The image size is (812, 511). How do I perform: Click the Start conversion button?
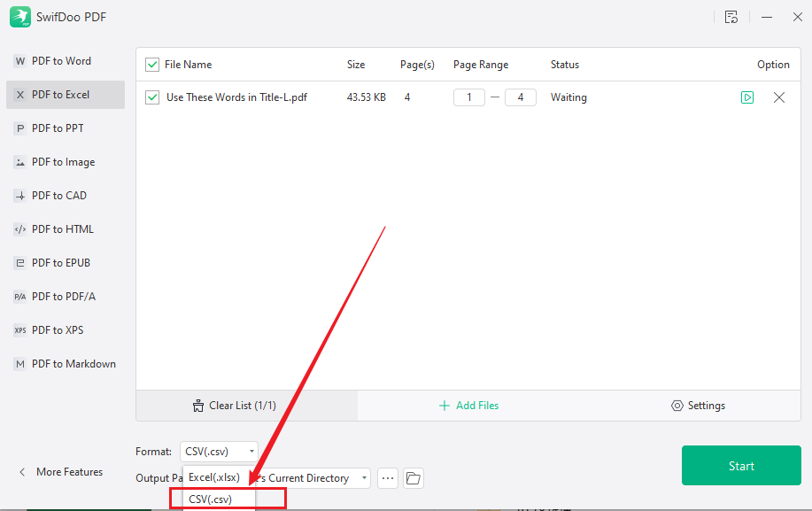[741, 466]
